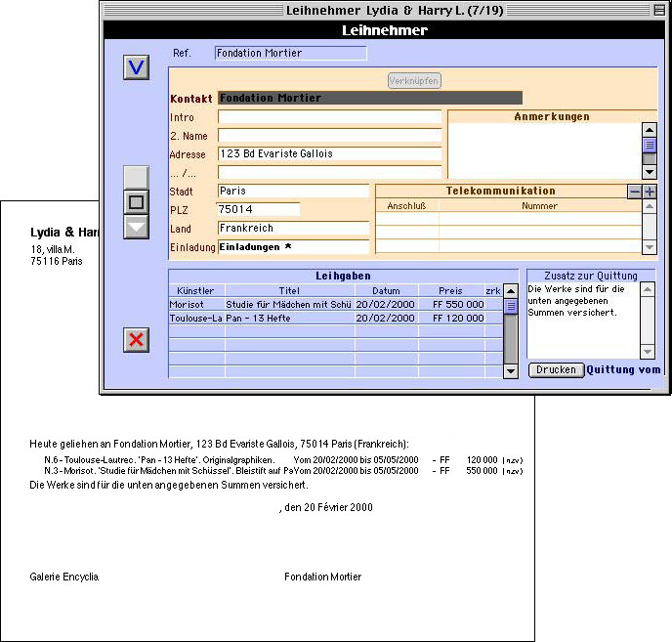Viewport: 672px width, 642px height.
Task: Click the down triangle next-record button
Action: [x=137, y=227]
